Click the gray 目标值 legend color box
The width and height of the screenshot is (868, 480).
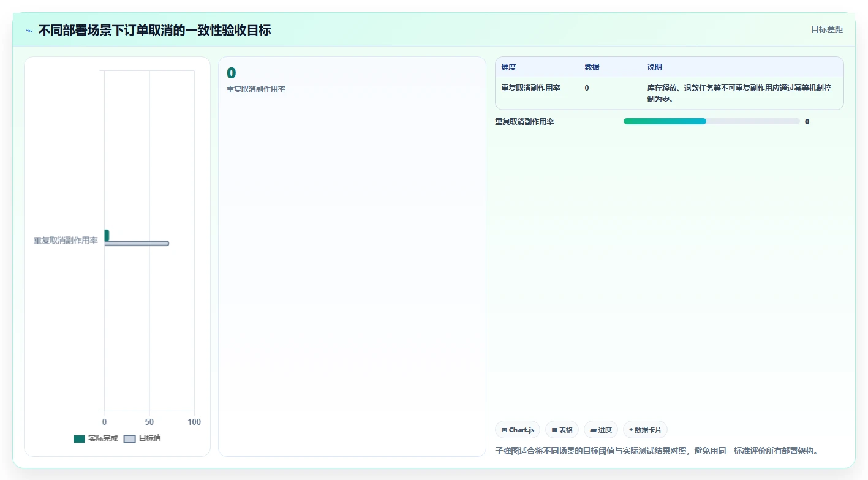coord(130,439)
